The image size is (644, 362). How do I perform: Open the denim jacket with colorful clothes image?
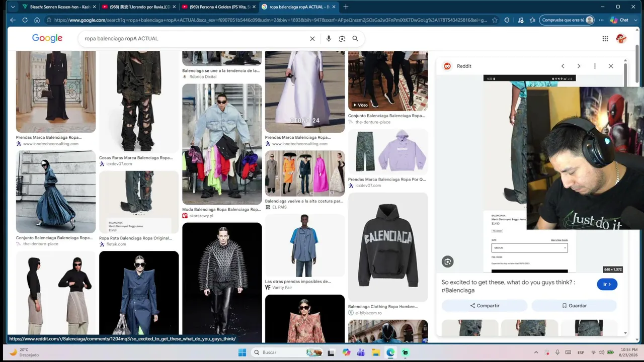tap(222, 144)
